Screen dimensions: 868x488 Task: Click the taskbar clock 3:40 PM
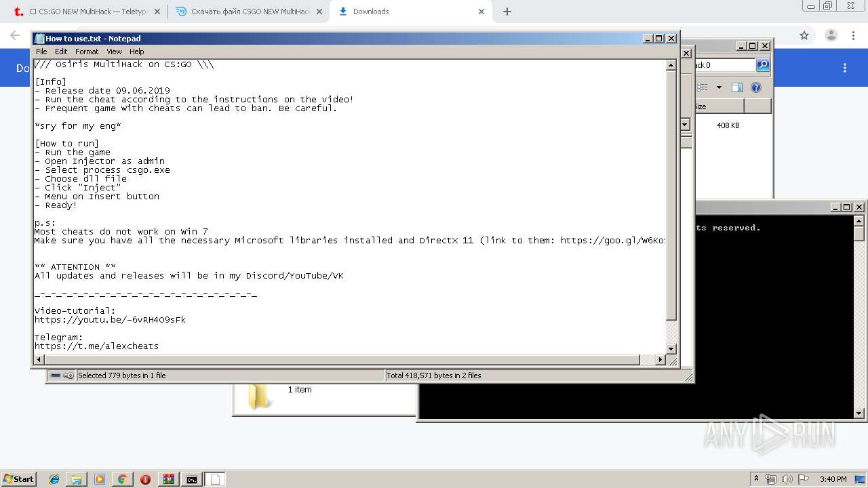click(x=833, y=479)
